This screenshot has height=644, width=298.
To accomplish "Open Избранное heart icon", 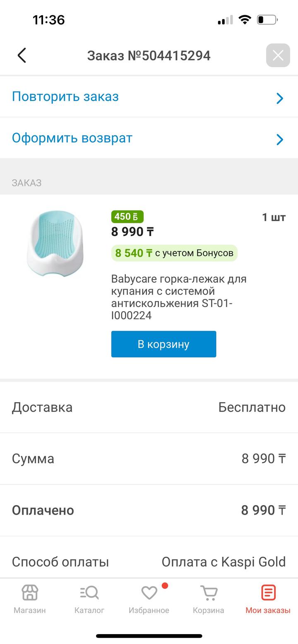I will [149, 593].
